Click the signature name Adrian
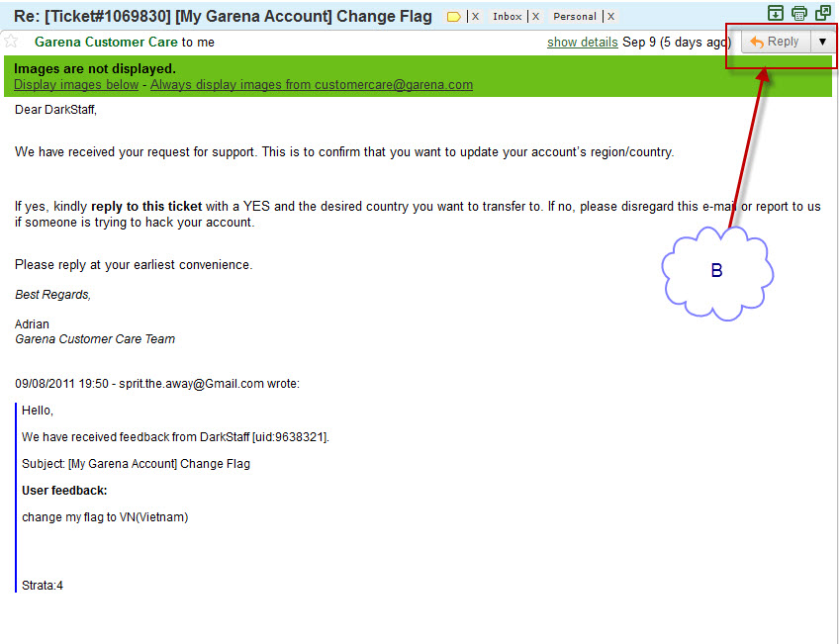 pyautogui.click(x=32, y=324)
